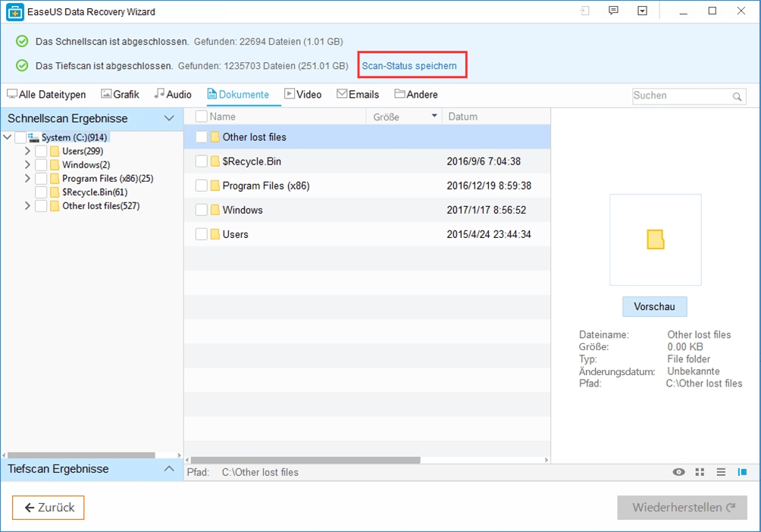Screen dimensions: 761x532
Task: Select the Audio filter tab
Action: tap(173, 94)
